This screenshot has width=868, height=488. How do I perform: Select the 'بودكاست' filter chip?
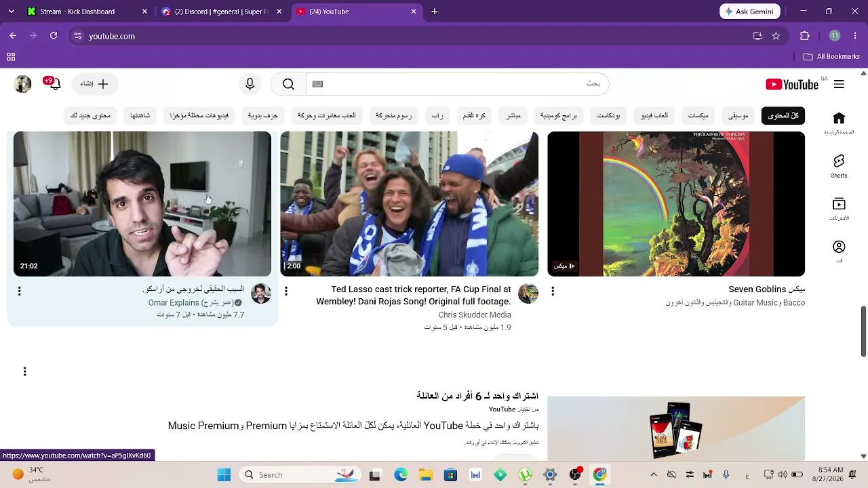tap(608, 115)
